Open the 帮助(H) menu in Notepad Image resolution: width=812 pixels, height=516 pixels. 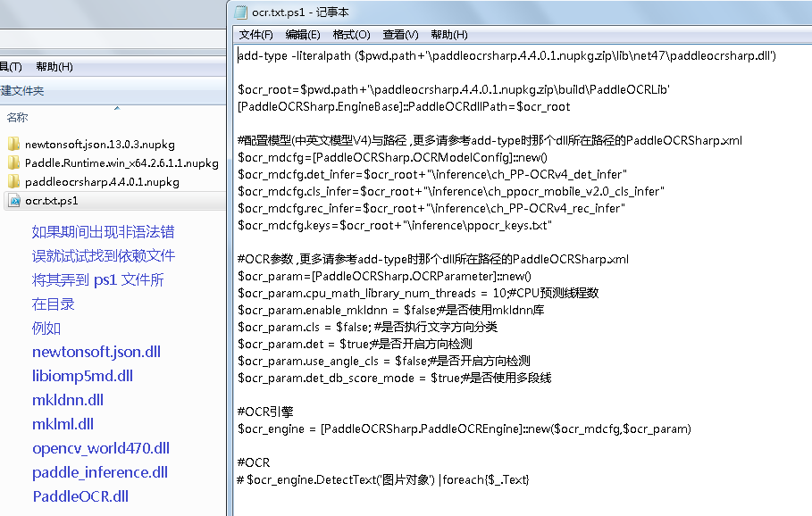tap(449, 35)
